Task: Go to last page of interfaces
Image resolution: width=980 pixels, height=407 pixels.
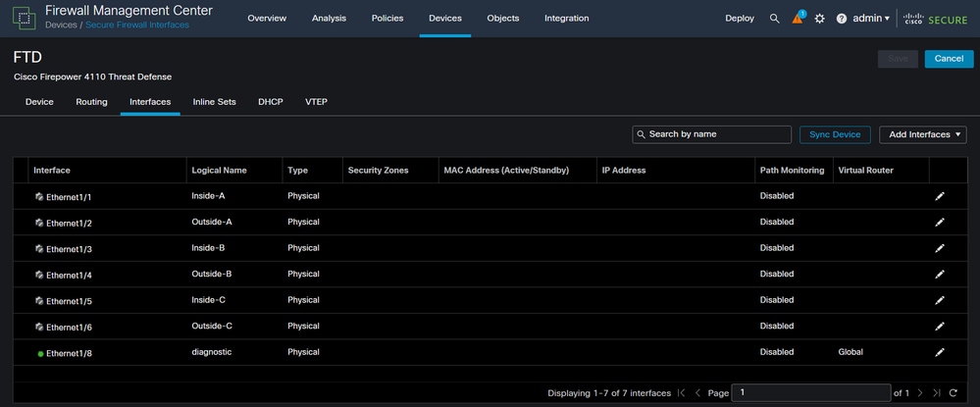Action: coord(936,393)
